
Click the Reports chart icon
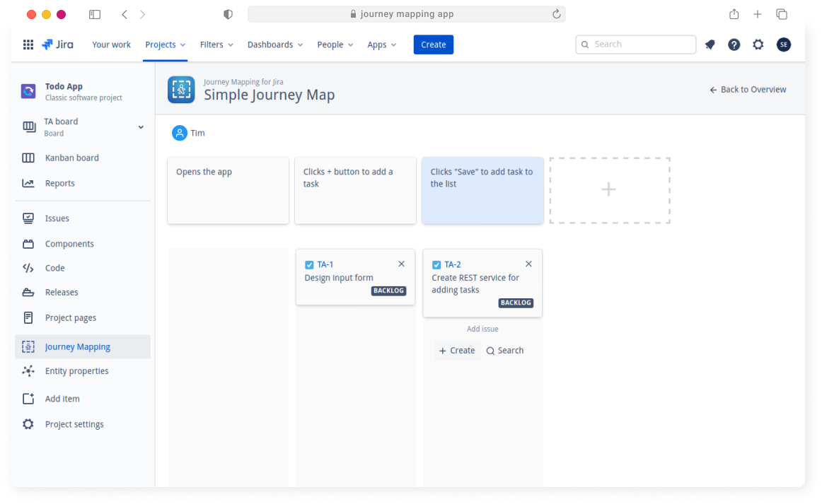click(x=28, y=183)
